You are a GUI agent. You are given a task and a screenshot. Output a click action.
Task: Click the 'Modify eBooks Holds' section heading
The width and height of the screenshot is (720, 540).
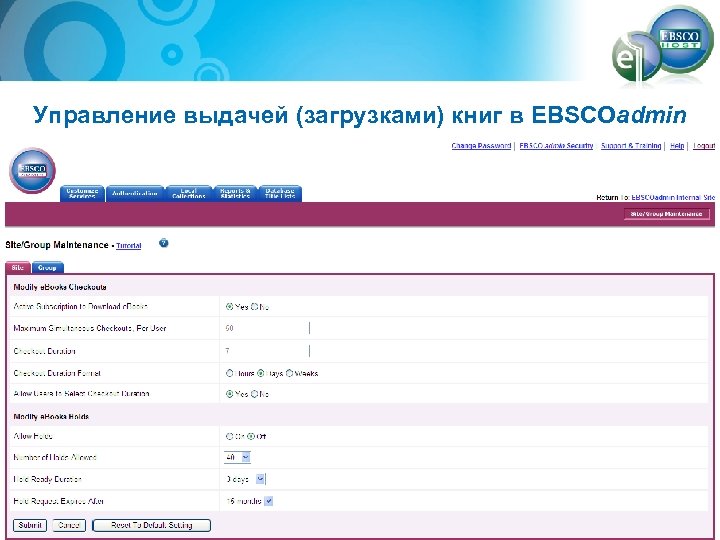51,416
